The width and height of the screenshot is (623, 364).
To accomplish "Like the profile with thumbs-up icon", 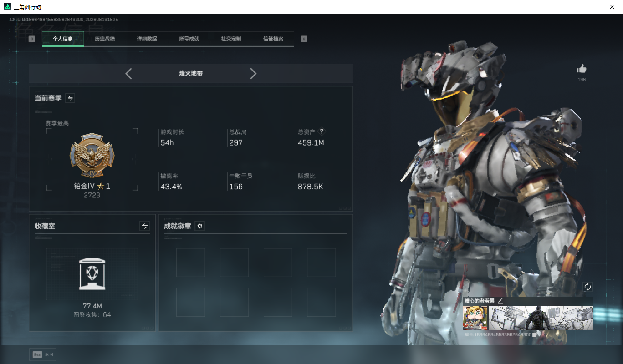I will point(582,69).
